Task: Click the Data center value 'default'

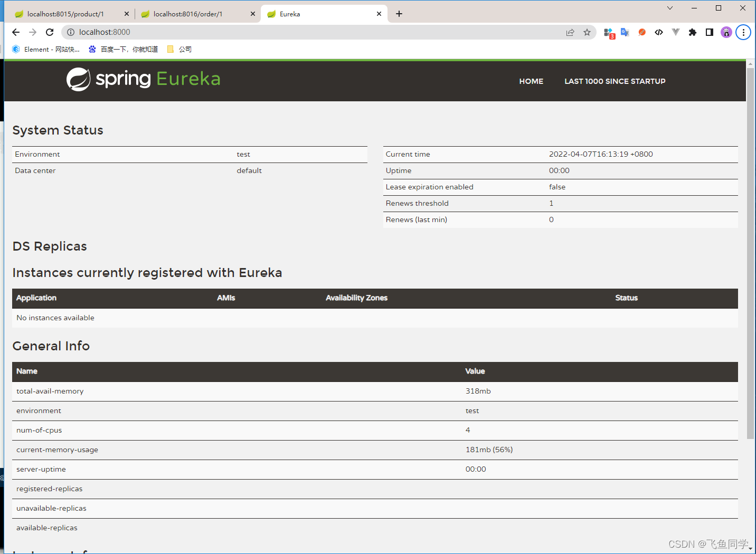Action: pyautogui.click(x=249, y=170)
